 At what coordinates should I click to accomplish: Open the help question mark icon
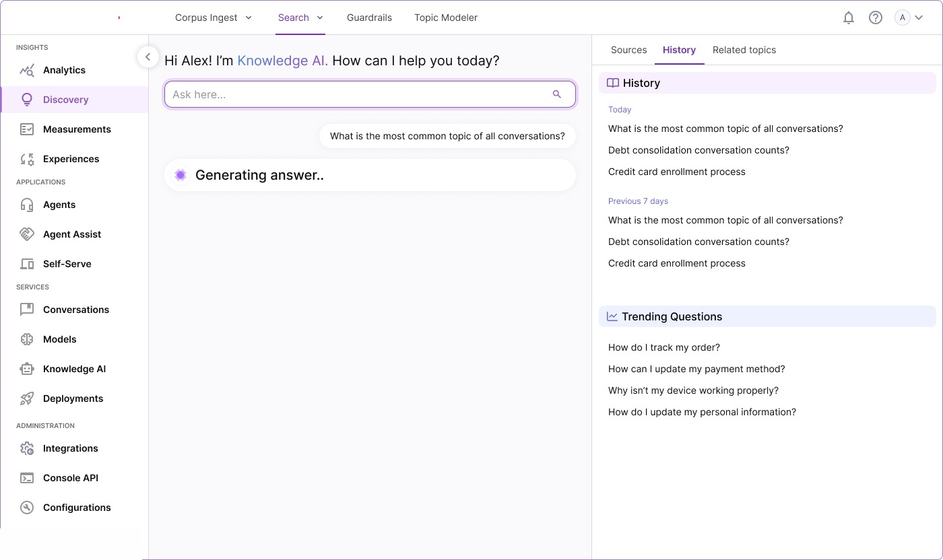[x=876, y=18]
